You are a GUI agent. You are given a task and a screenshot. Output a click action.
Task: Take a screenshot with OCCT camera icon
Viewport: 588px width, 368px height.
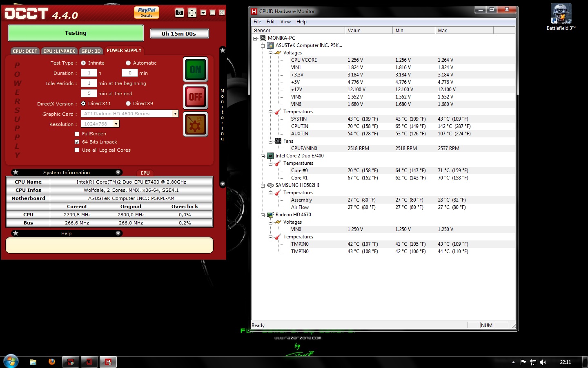tap(179, 13)
